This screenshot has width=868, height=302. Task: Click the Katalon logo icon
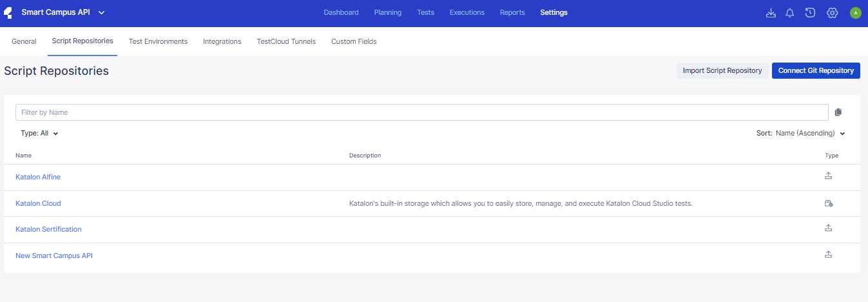pyautogui.click(x=8, y=13)
